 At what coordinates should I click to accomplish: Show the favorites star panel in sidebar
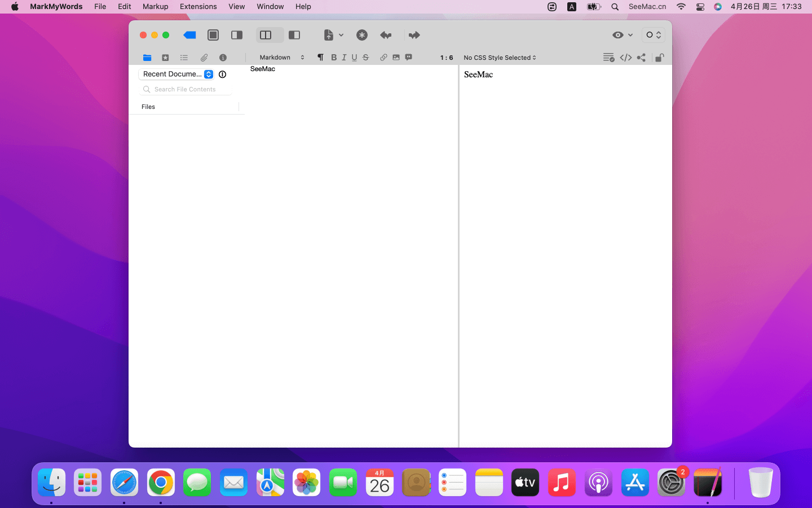pyautogui.click(x=165, y=58)
